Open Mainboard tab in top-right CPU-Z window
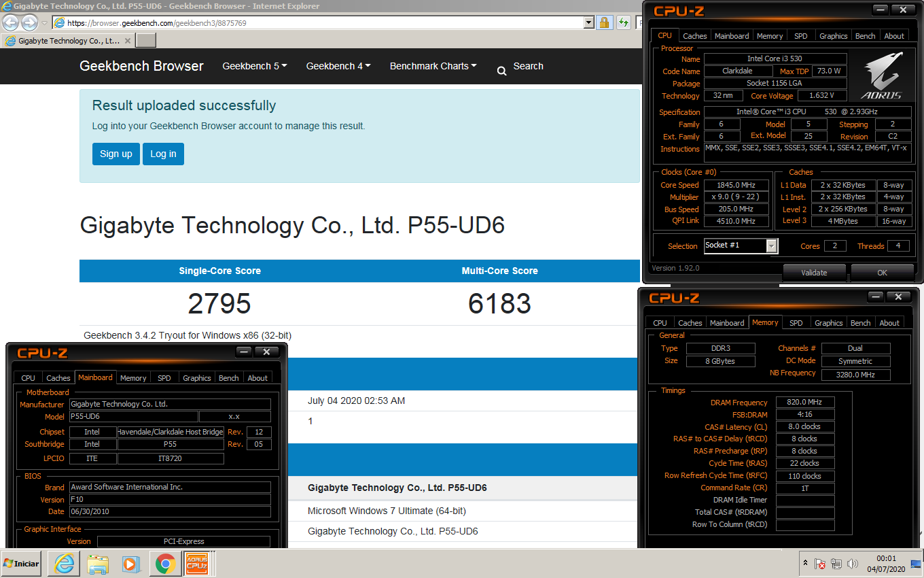 [732, 36]
